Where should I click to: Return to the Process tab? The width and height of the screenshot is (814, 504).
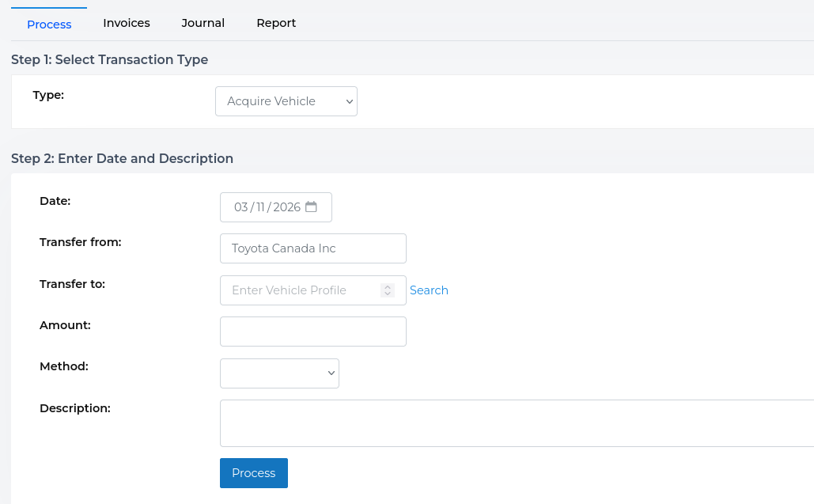click(x=48, y=24)
